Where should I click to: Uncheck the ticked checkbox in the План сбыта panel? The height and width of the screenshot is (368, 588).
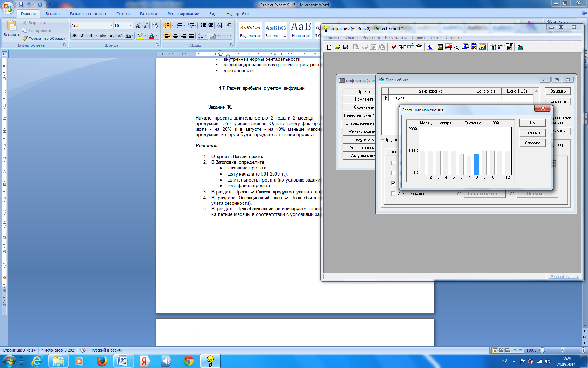point(393,183)
